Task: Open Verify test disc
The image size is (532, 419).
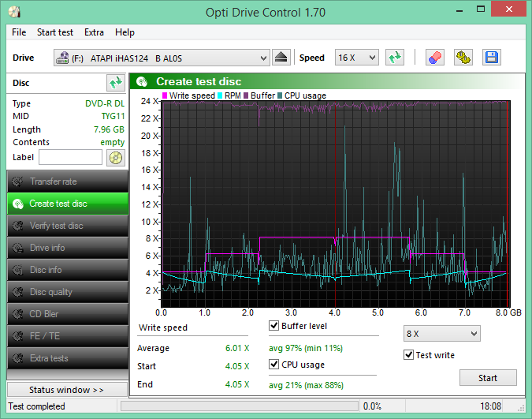Action: click(68, 226)
